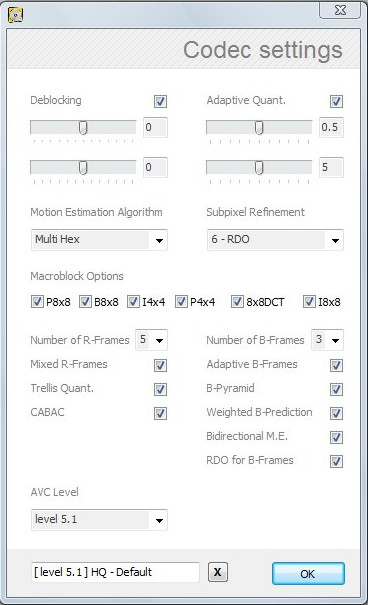Expand the Subpixel Refinement dropdown
The width and height of the screenshot is (368, 605).
click(275, 240)
